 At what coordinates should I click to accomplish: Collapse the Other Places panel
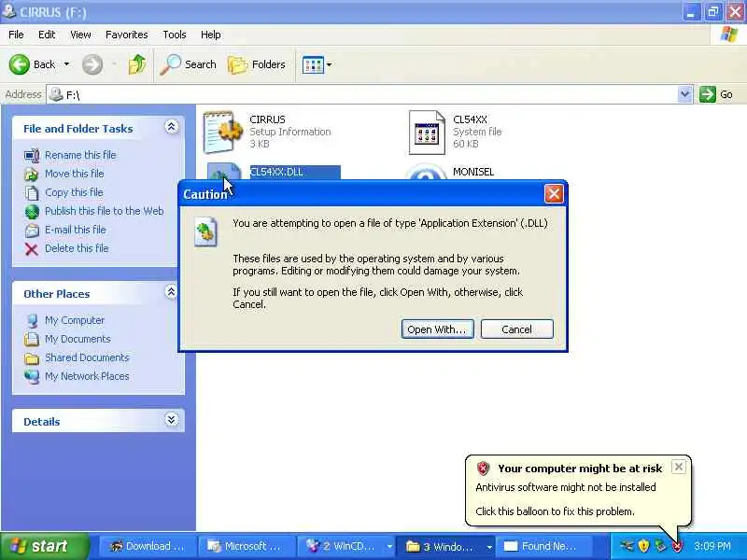tap(171, 292)
